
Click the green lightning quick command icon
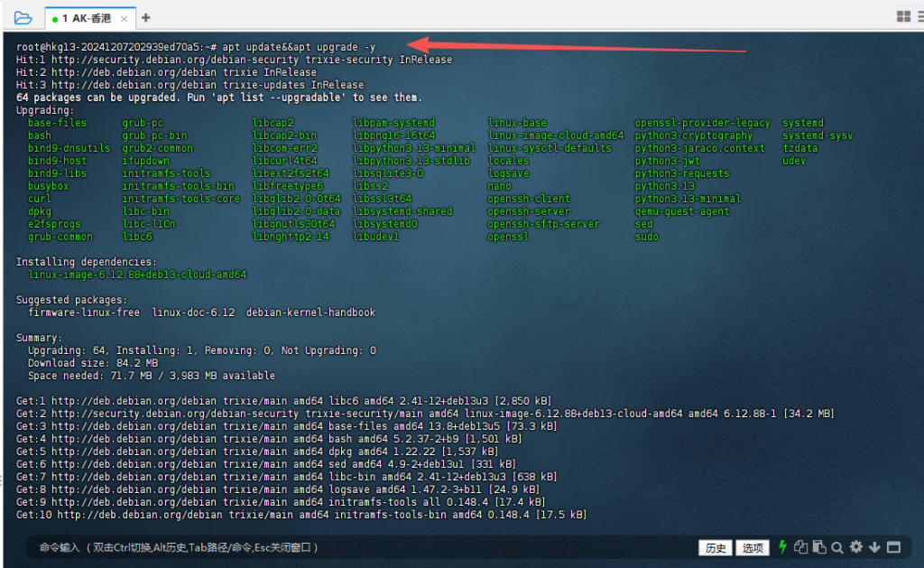coord(782,547)
